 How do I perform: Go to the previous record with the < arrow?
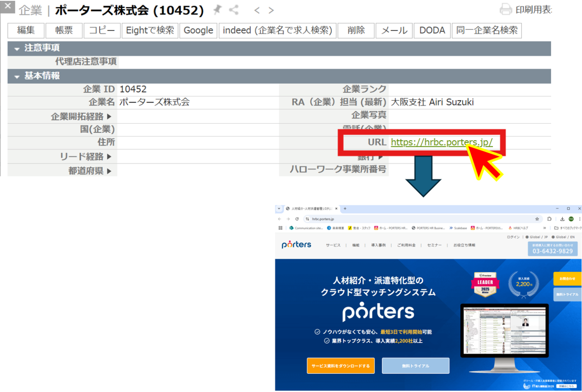pyautogui.click(x=257, y=10)
